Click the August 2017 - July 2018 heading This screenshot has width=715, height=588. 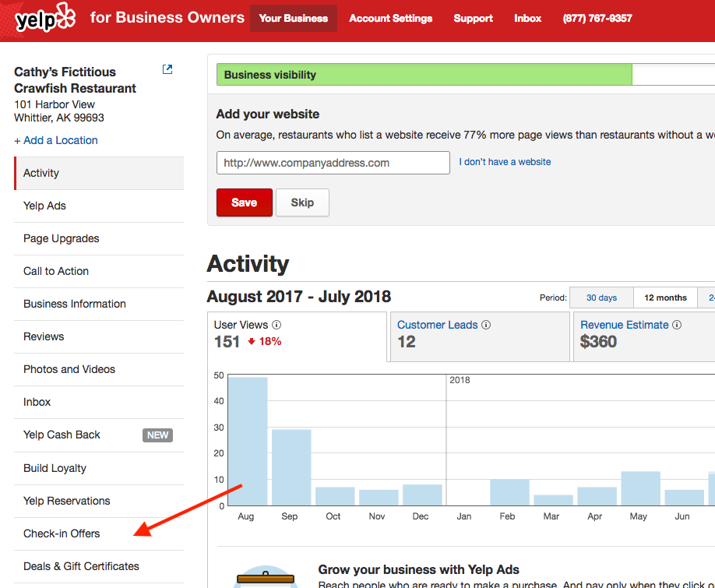298,297
